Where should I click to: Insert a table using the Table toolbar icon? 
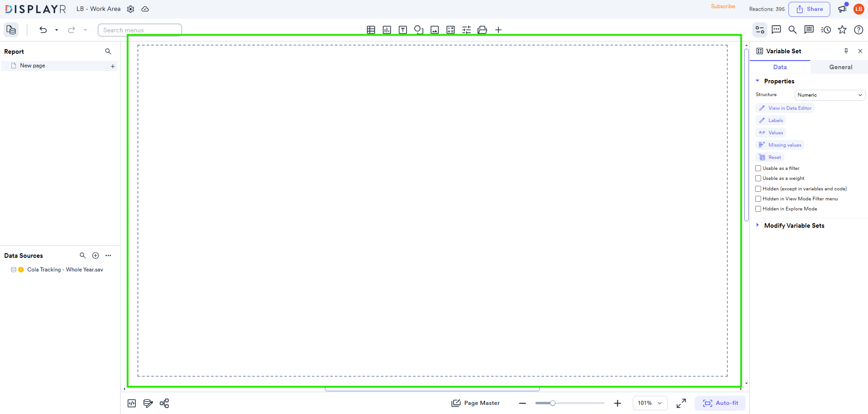click(x=371, y=30)
